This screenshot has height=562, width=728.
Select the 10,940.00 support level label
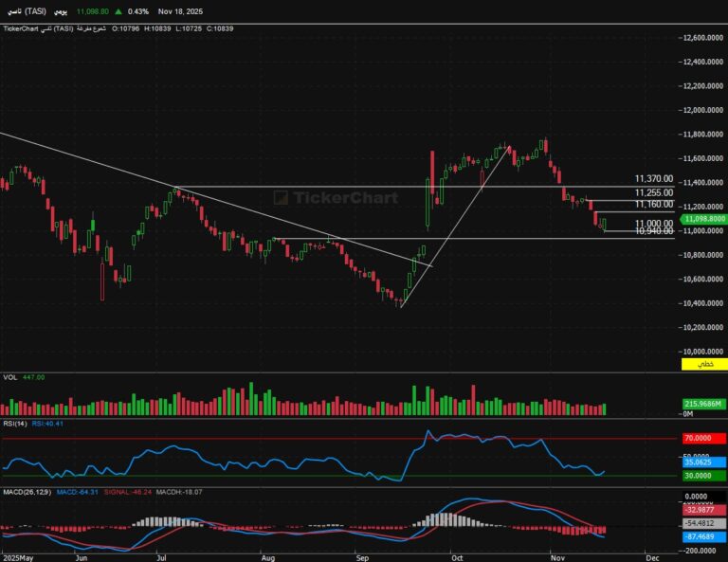coord(654,231)
